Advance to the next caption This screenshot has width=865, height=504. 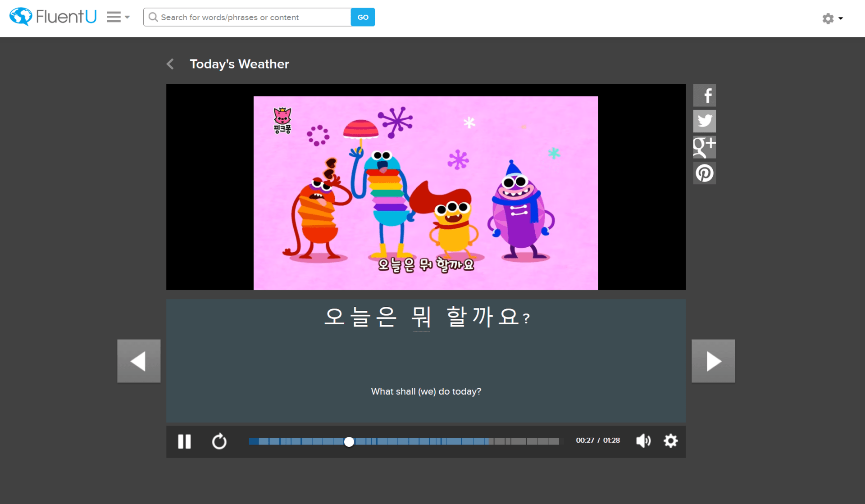[713, 360]
